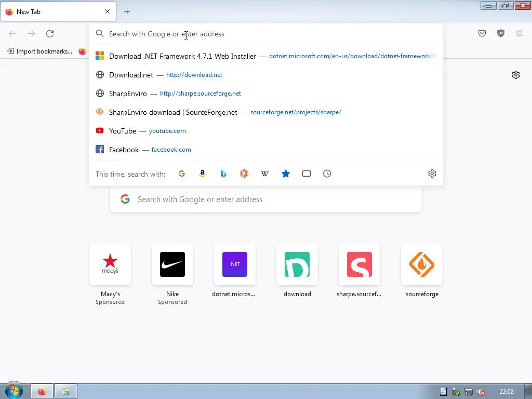Search this time with Amazon icon
Viewport: 532px width, 399px height.
pyautogui.click(x=203, y=174)
